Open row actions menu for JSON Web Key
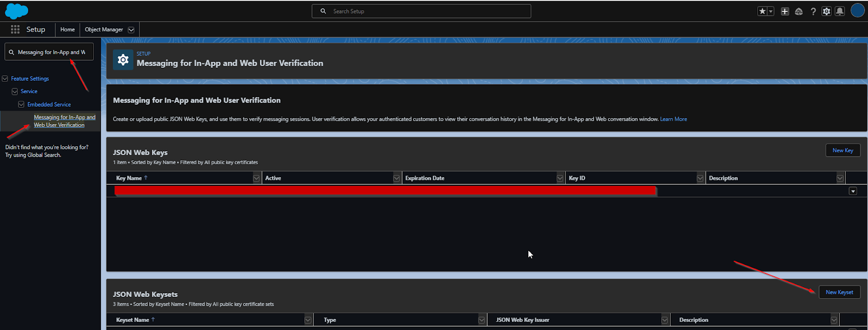 tap(853, 191)
